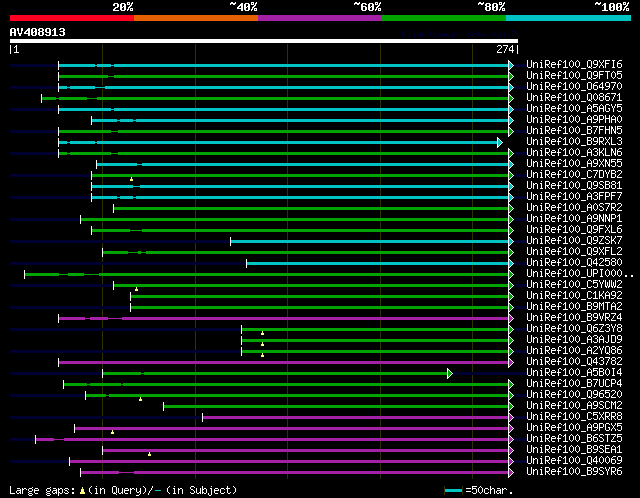Click the UniRef100_B9RXL3 text label
640x498 pixels.
click(x=574, y=142)
